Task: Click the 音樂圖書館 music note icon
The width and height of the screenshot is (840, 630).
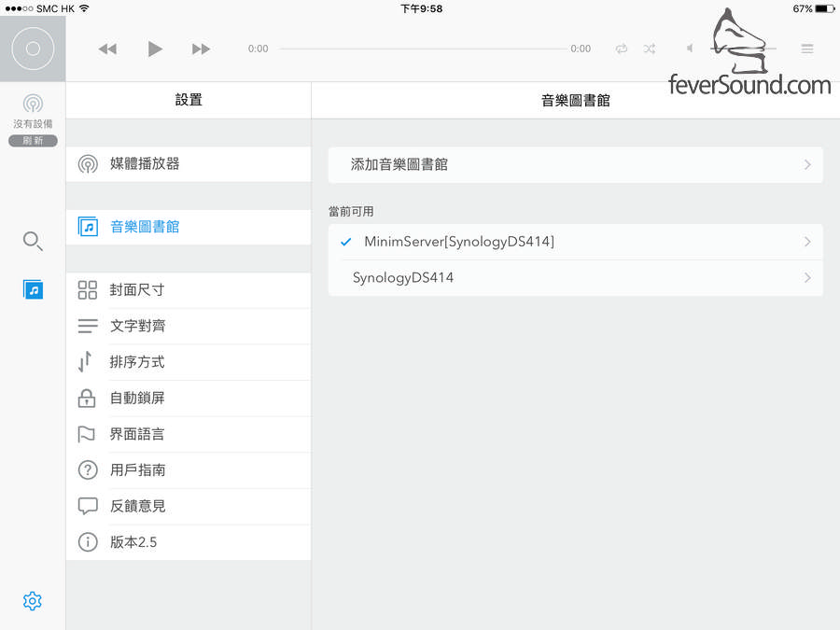Action: coord(88,227)
